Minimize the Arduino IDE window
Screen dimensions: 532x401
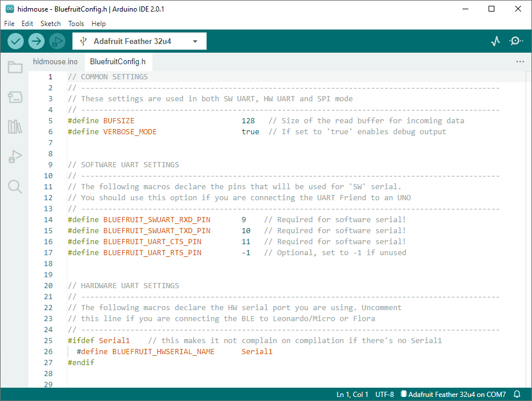[465, 9]
